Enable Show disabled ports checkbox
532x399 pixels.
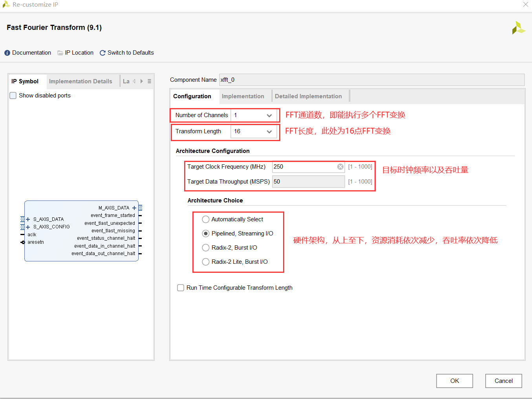point(13,96)
